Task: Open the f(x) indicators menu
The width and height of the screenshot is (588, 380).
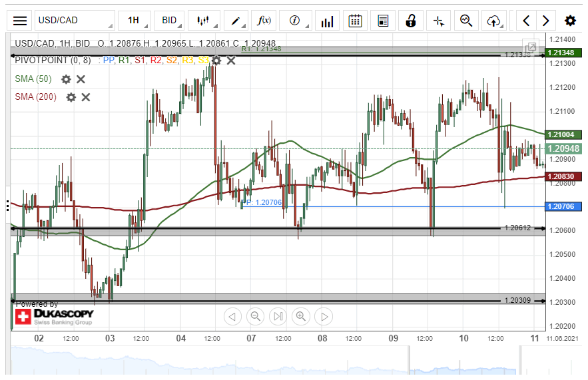Action: click(x=264, y=20)
